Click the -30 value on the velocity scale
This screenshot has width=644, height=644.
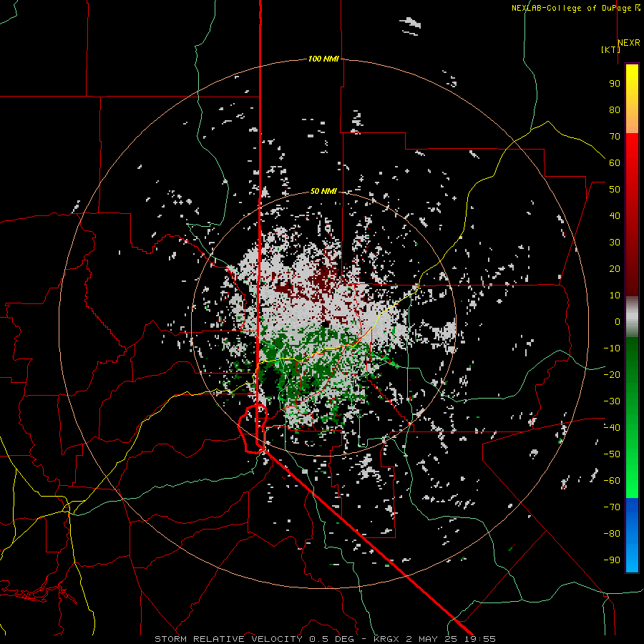click(612, 401)
